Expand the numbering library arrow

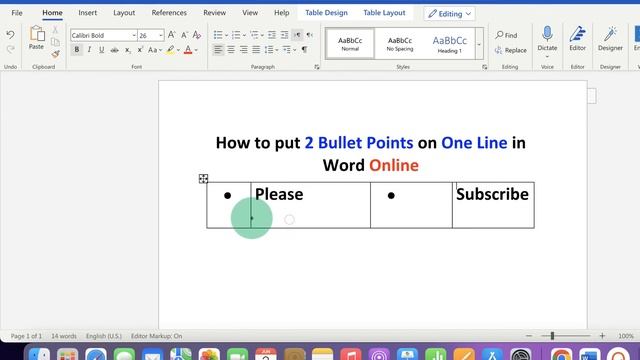tap(244, 36)
